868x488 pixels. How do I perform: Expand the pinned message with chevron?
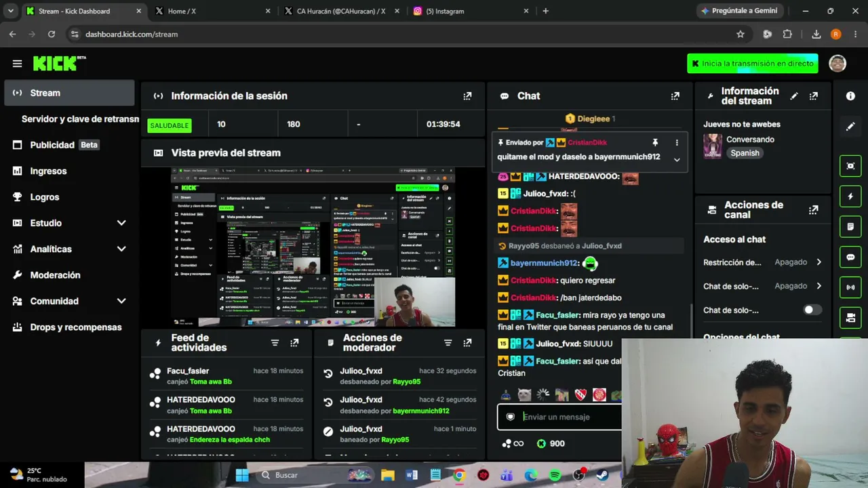(676, 160)
